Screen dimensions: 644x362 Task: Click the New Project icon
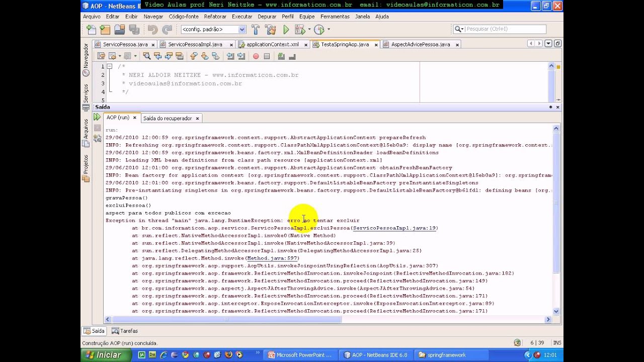(x=105, y=30)
